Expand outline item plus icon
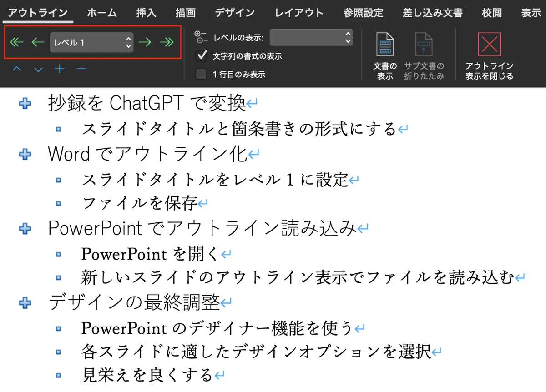Screen dimensions: 546x392 pyautogui.click(x=60, y=69)
